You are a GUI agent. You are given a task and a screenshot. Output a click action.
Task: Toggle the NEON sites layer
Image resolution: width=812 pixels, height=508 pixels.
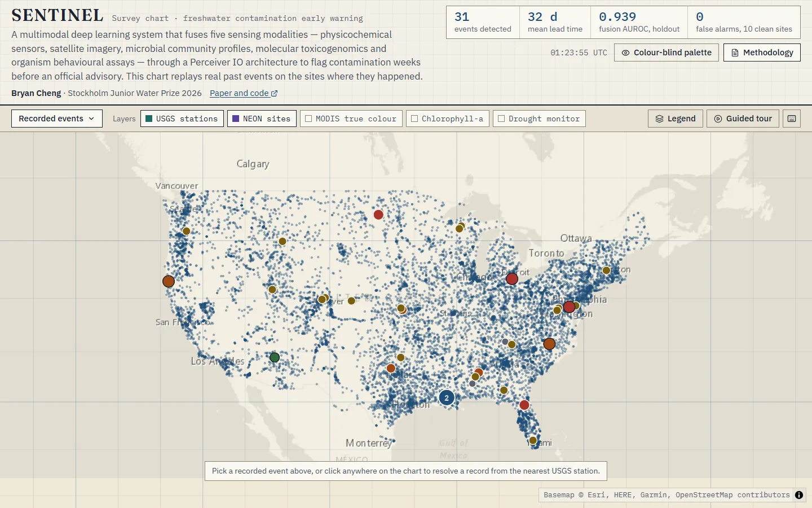pyautogui.click(x=262, y=119)
